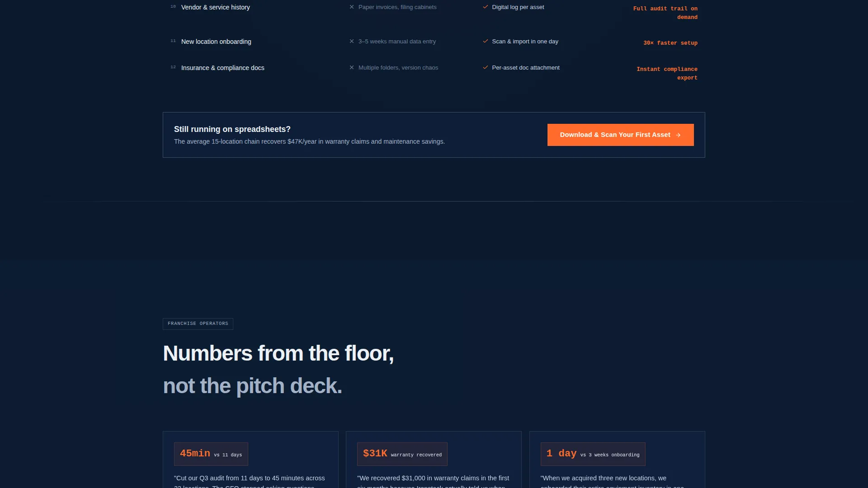Click the When we acquired three new locations testimonial

point(612,481)
